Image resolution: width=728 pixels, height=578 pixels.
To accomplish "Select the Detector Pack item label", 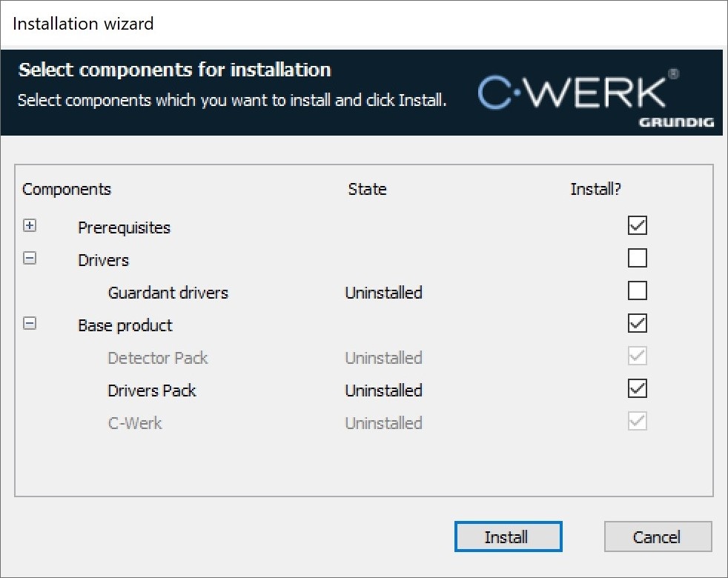I will tap(157, 358).
